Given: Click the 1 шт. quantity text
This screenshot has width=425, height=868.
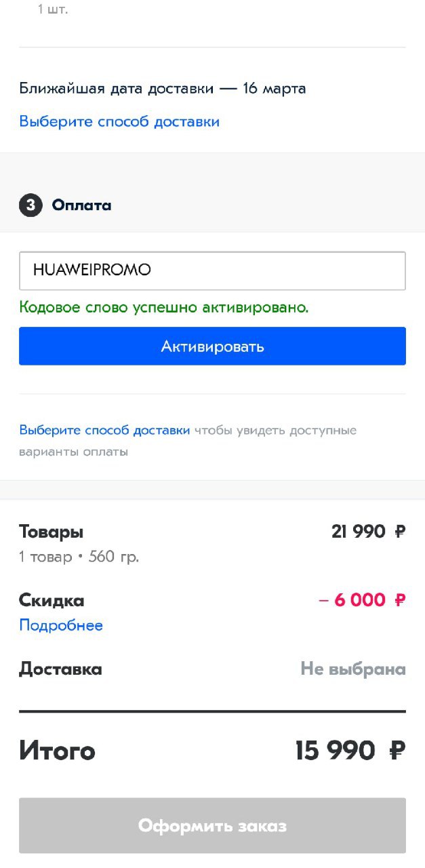Looking at the screenshot, I should click(53, 9).
